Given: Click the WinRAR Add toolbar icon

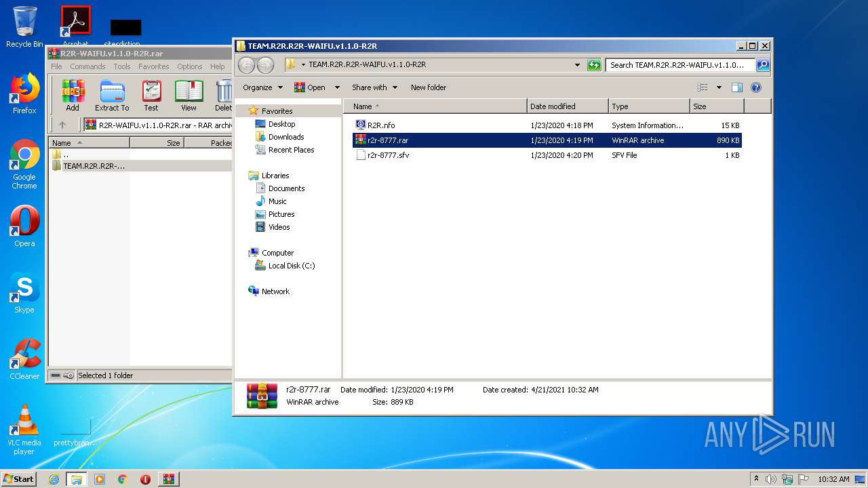Looking at the screenshot, I should [x=73, y=96].
